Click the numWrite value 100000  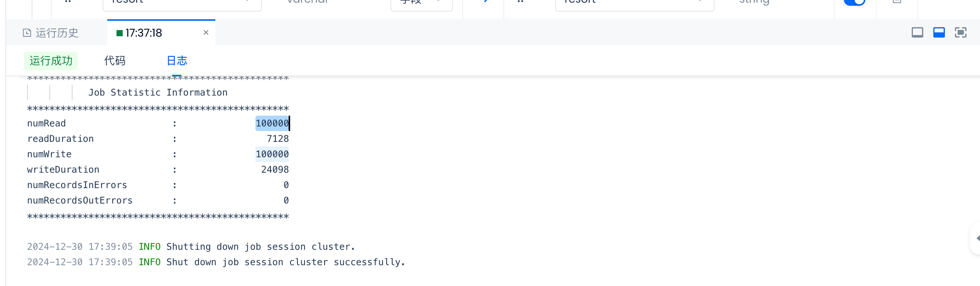point(272,154)
